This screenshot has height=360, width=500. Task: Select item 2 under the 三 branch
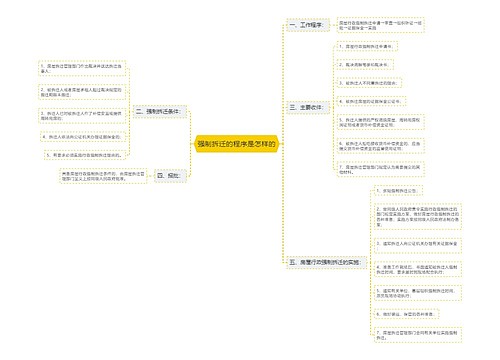(x=365, y=65)
